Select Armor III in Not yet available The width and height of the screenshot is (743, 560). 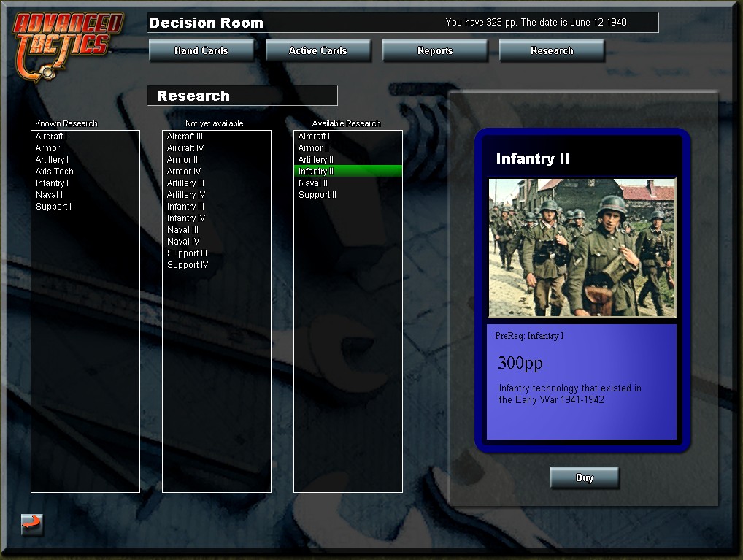point(217,160)
